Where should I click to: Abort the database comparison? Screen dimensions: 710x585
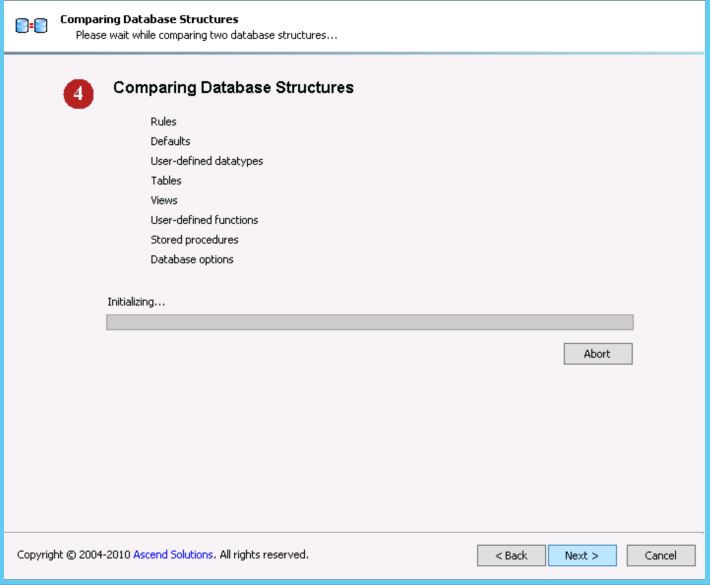coord(597,354)
